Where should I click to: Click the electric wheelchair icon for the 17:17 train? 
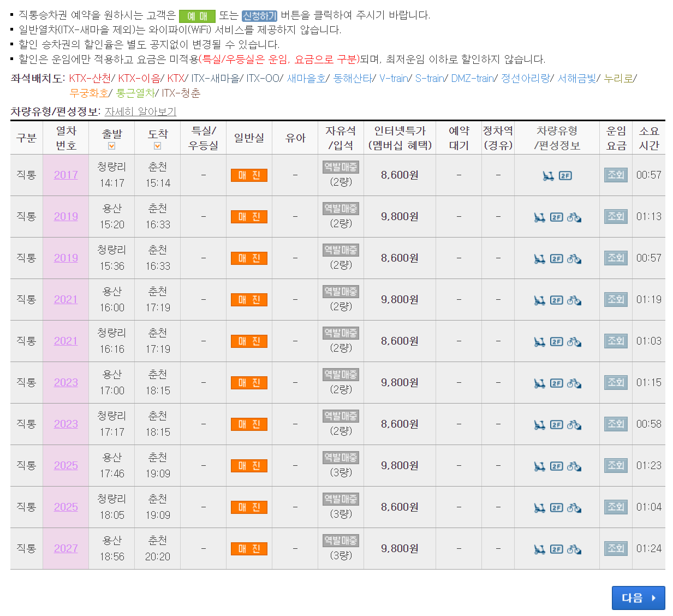(539, 425)
